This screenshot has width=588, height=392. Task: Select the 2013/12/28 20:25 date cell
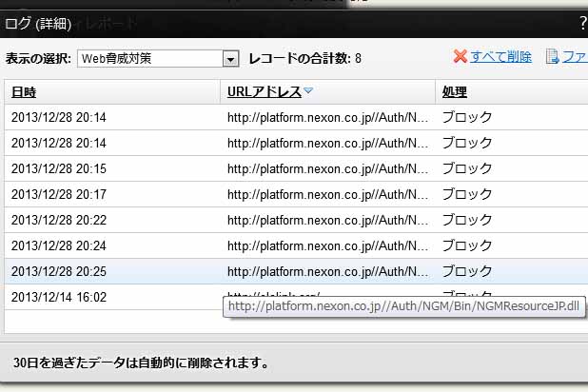(59, 271)
